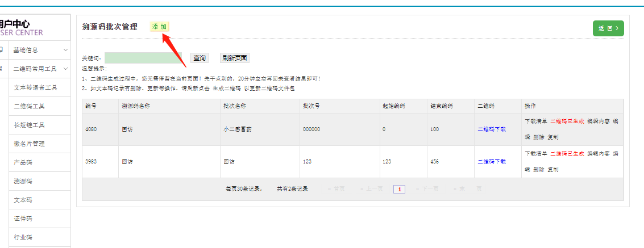
Task: Open 文本转语音工具 in the sidebar
Action: coord(35,87)
